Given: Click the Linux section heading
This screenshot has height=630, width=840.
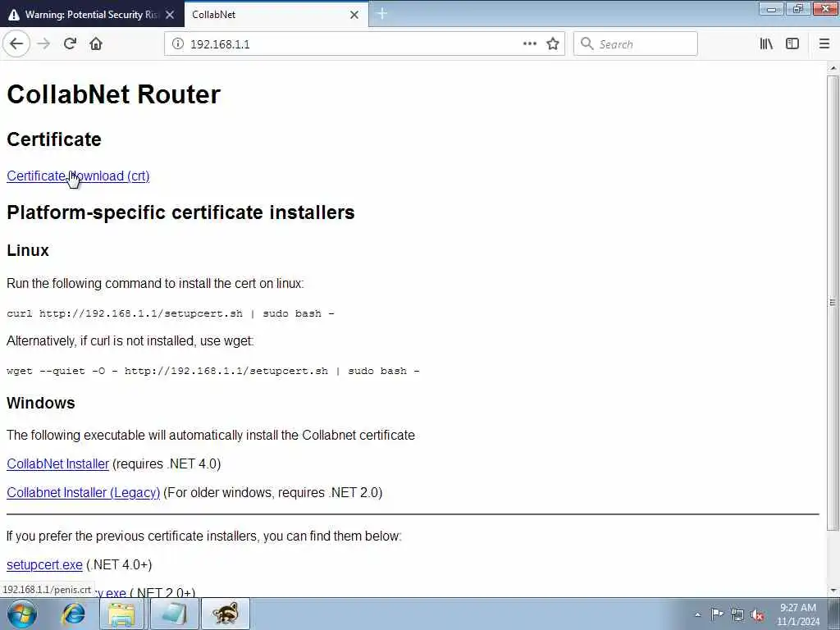Looking at the screenshot, I should pos(28,250).
